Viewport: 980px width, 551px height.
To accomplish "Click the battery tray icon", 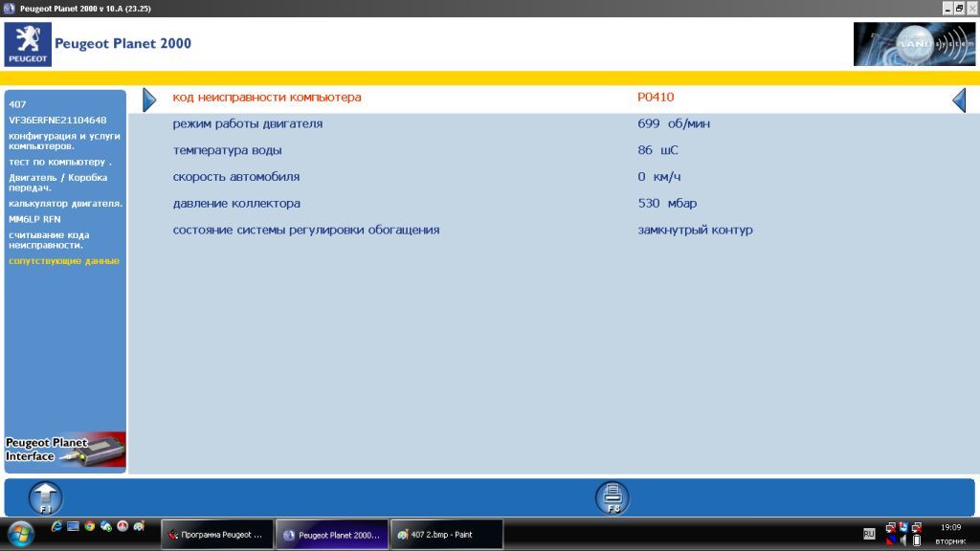I will tap(917, 540).
